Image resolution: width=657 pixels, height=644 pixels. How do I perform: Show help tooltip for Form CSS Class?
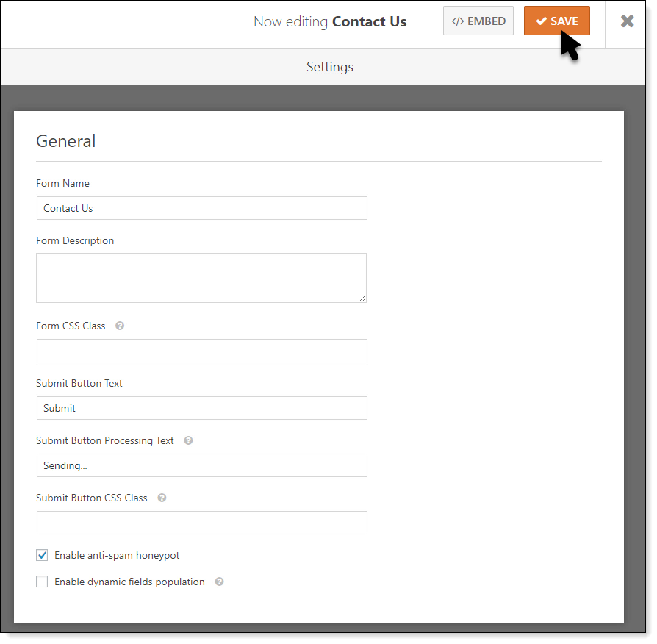point(120,326)
